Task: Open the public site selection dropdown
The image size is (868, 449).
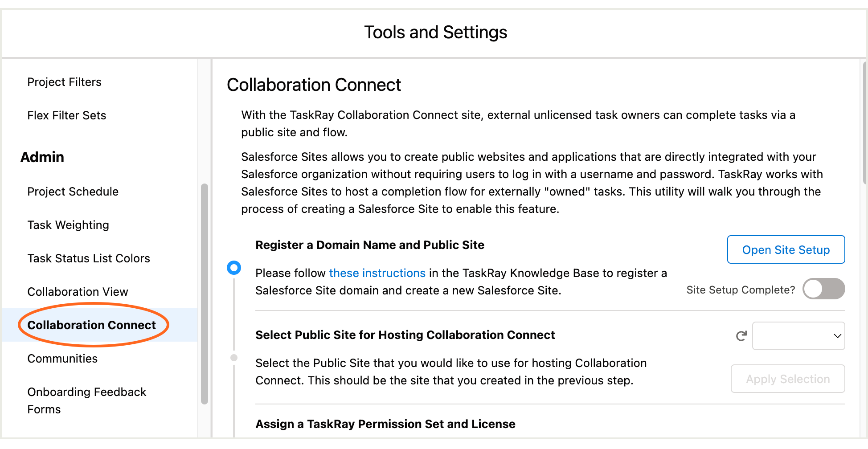Action: [798, 336]
